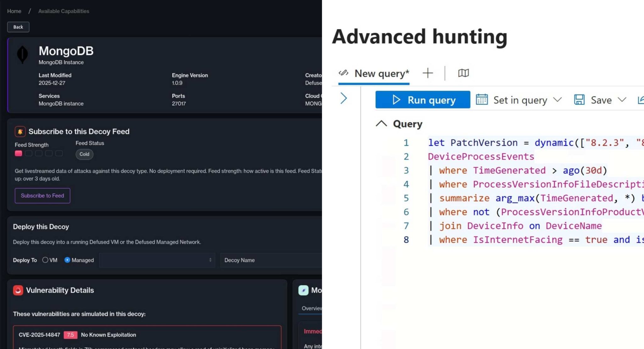
Task: Open the schema reference book icon
Action: pos(464,73)
